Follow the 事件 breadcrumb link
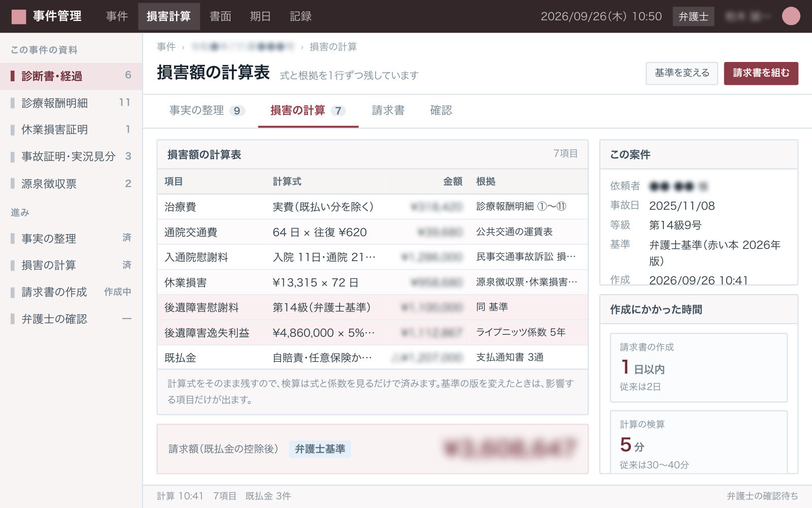The width and height of the screenshot is (812, 508). [166, 47]
